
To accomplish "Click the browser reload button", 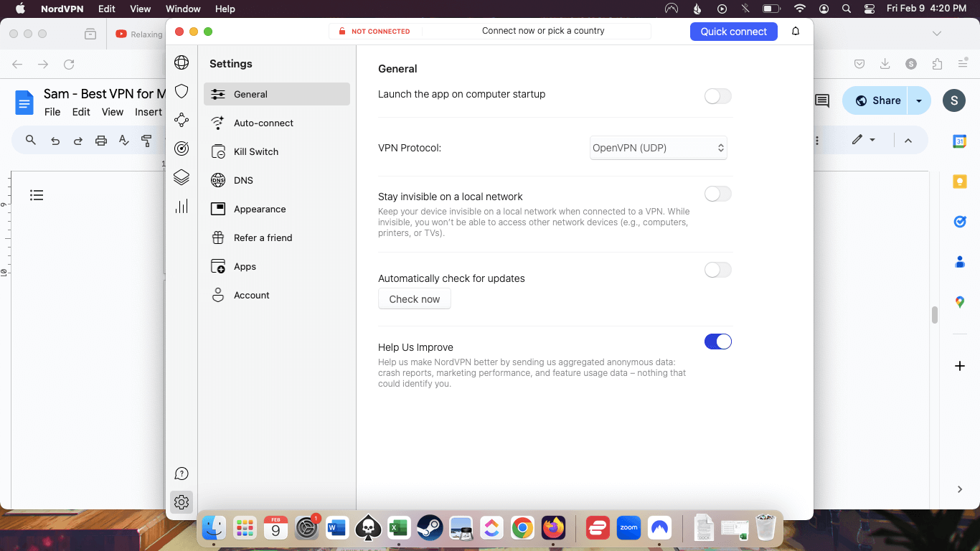I will click(69, 64).
